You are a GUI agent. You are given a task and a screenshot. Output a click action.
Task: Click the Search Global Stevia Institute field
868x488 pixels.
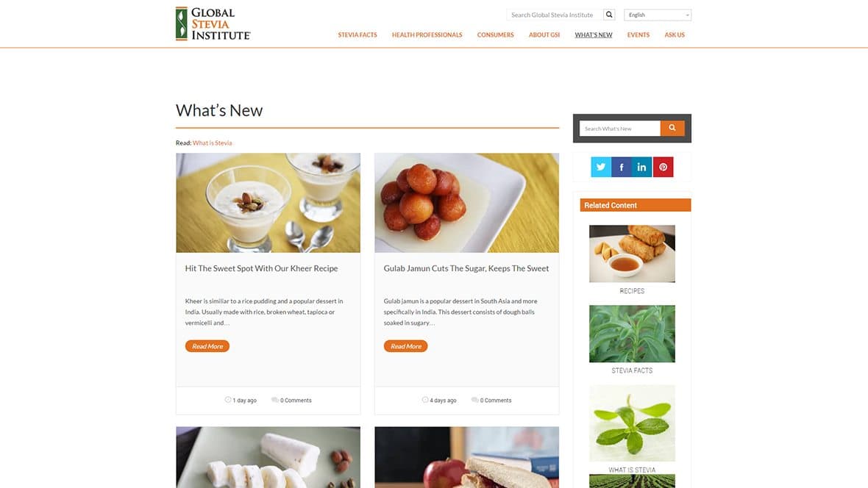click(x=554, y=15)
